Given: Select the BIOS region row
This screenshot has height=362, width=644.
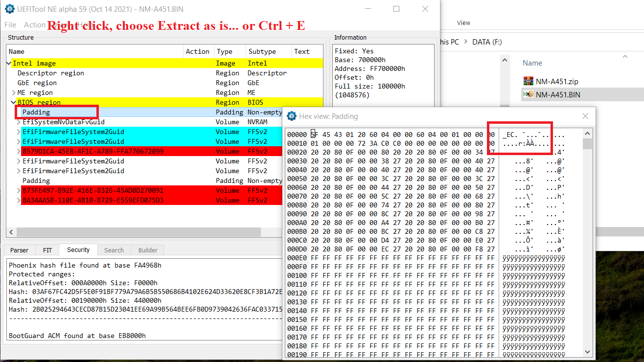Looking at the screenshot, I should (165, 102).
